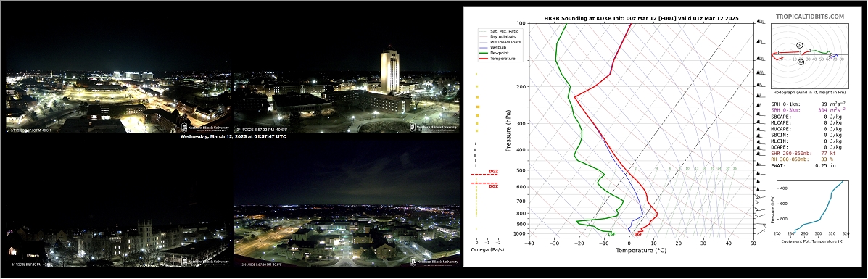Click the upper red DGZ label
The image size is (868, 279).
(493, 172)
